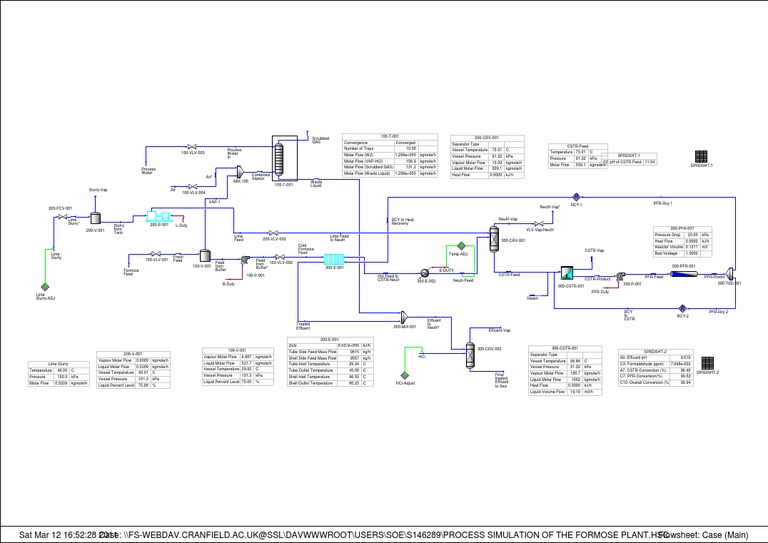Select the PFR-Rcy 1 stream label
The image size is (768, 543).
coord(663,203)
